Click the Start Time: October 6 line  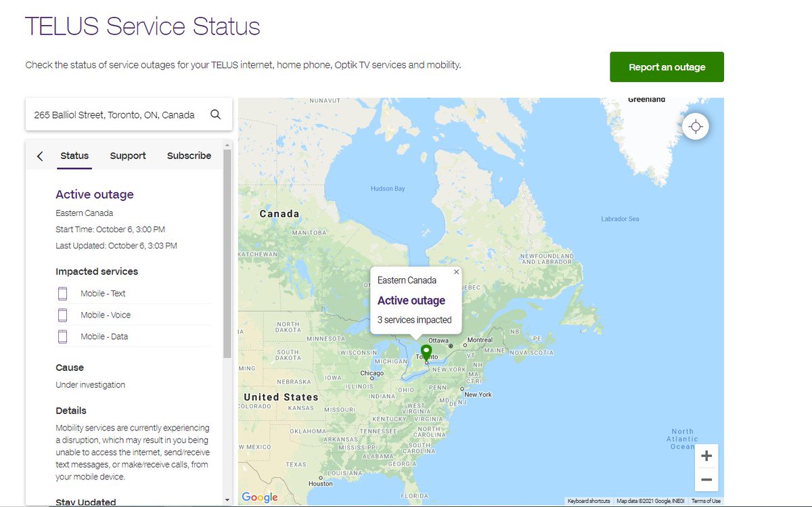pos(110,229)
